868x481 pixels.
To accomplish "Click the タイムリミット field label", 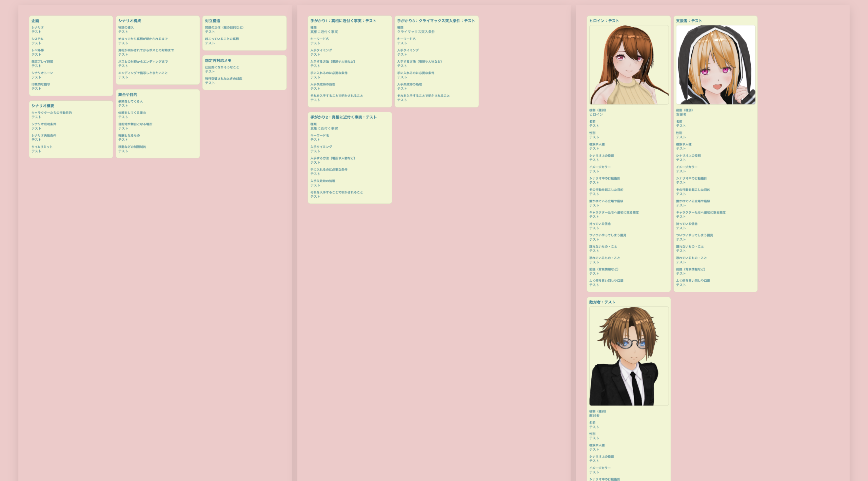I will click(42, 147).
